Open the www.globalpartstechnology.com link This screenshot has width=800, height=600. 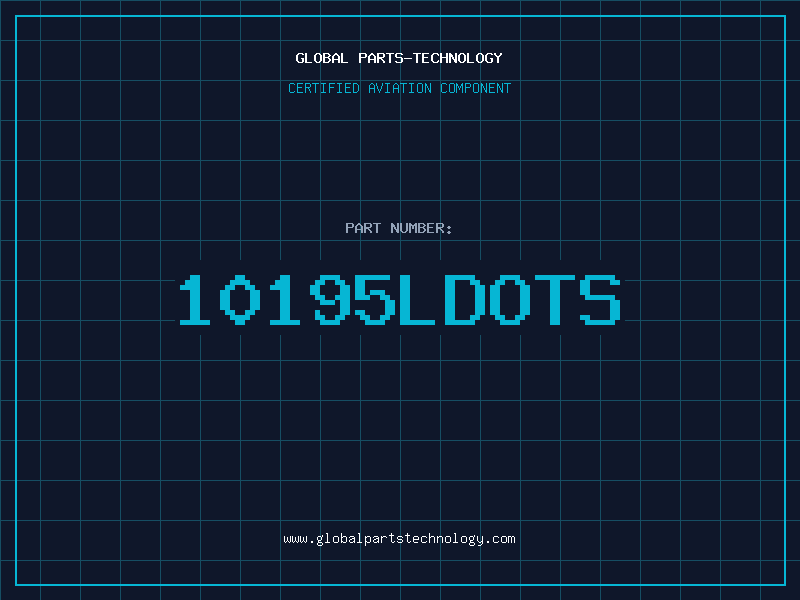(x=399, y=539)
